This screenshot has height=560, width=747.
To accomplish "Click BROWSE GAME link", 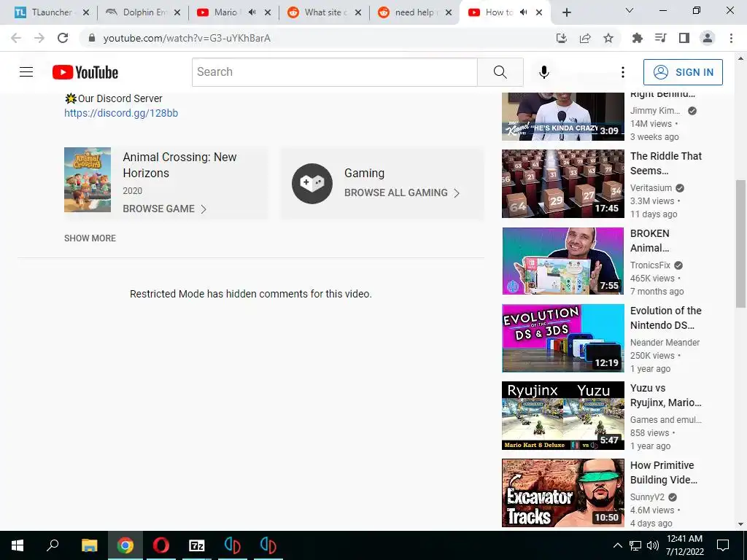I will click(164, 209).
